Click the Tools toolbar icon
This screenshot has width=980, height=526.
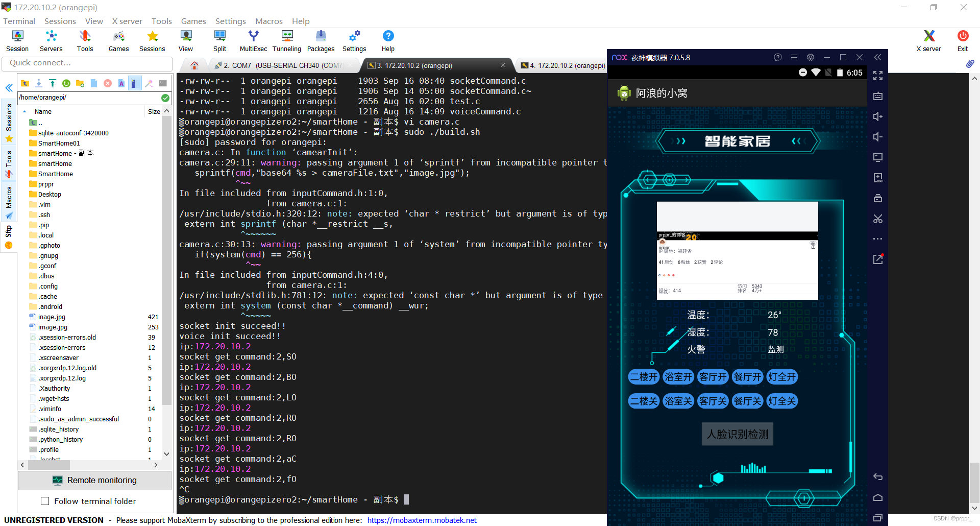click(85, 41)
